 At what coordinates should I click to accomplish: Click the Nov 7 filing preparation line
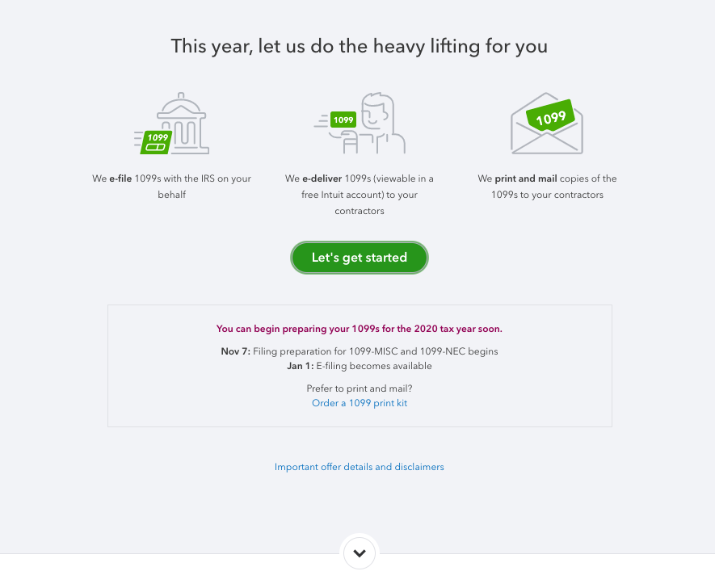[360, 351]
